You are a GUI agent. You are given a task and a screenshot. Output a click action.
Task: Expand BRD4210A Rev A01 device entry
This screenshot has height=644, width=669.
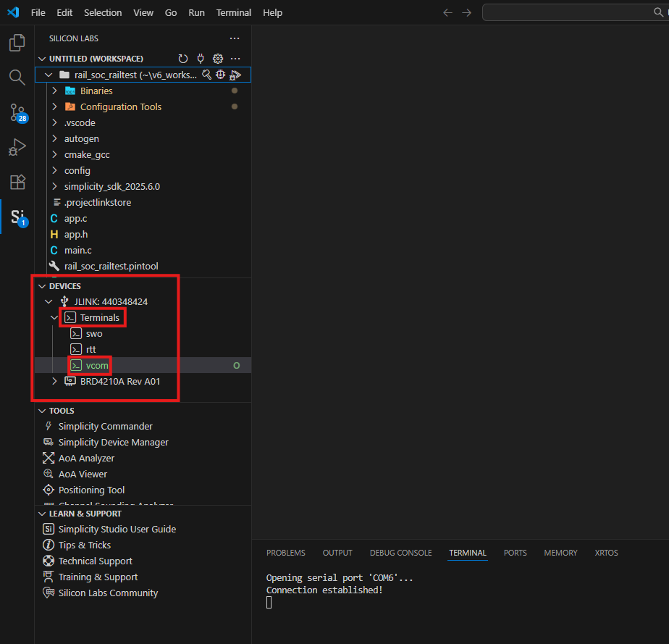[54, 381]
